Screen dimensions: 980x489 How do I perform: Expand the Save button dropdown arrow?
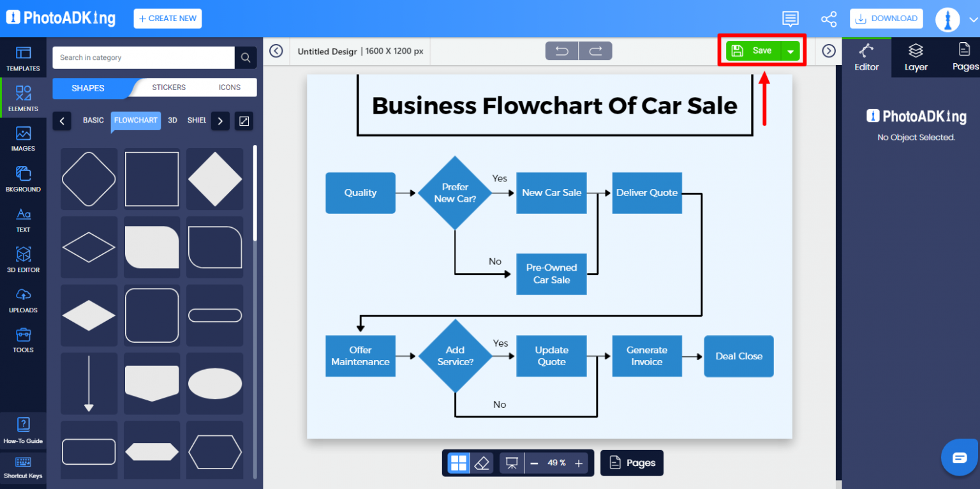coord(791,50)
